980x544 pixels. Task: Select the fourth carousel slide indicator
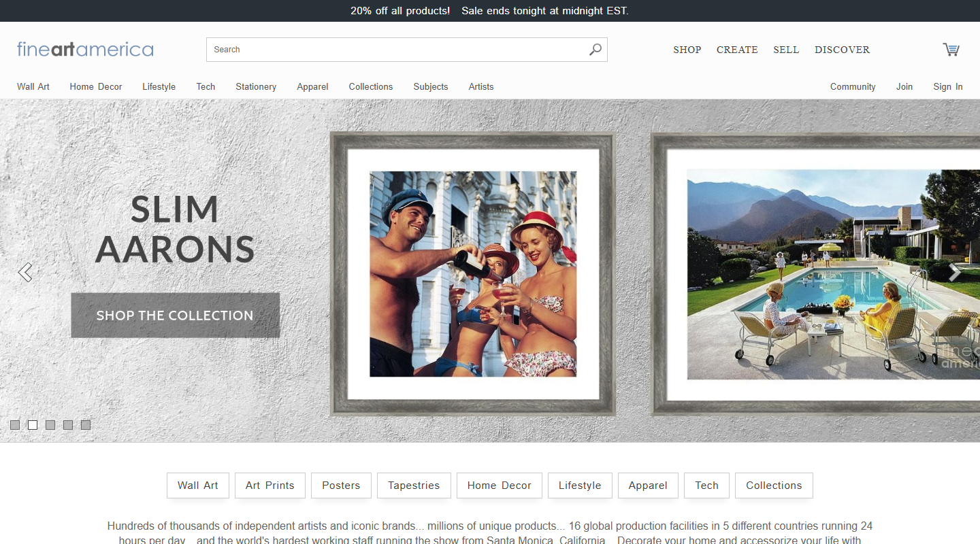click(68, 425)
